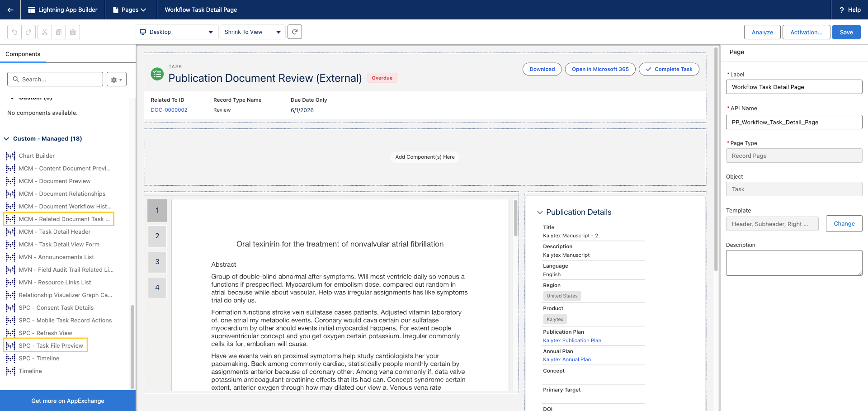868x411 pixels.
Task: Click the back arrow icon
Action: click(x=10, y=9)
